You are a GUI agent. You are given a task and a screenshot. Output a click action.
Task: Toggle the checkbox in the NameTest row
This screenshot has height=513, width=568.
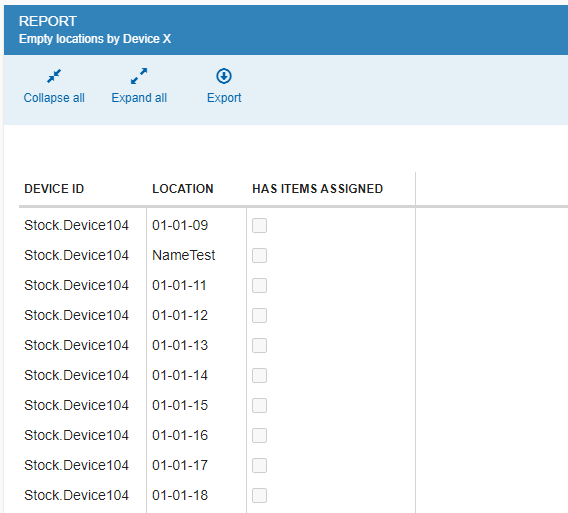(x=259, y=255)
